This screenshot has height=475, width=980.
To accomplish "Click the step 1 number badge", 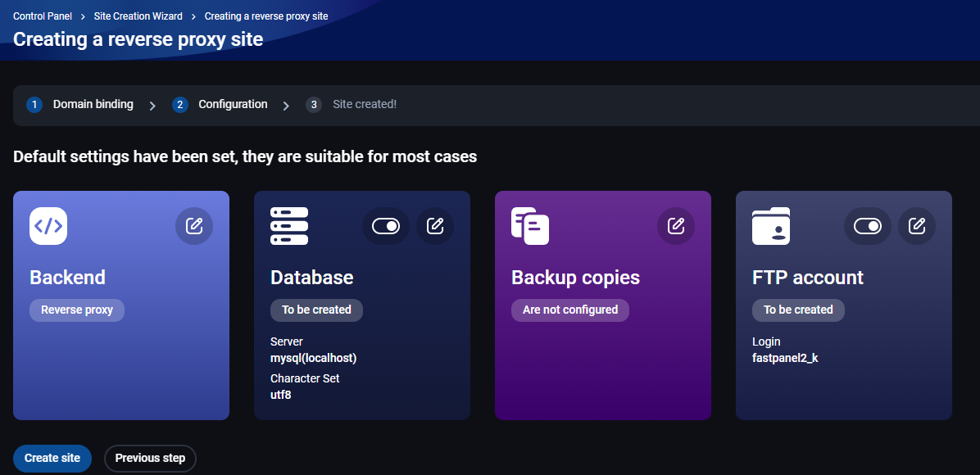I will 34,105.
